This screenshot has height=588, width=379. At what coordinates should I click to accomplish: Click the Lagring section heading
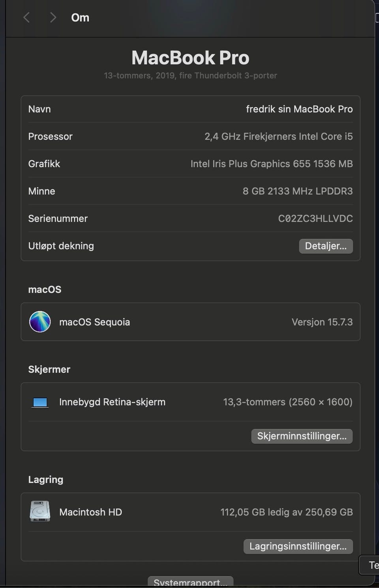[x=45, y=480]
